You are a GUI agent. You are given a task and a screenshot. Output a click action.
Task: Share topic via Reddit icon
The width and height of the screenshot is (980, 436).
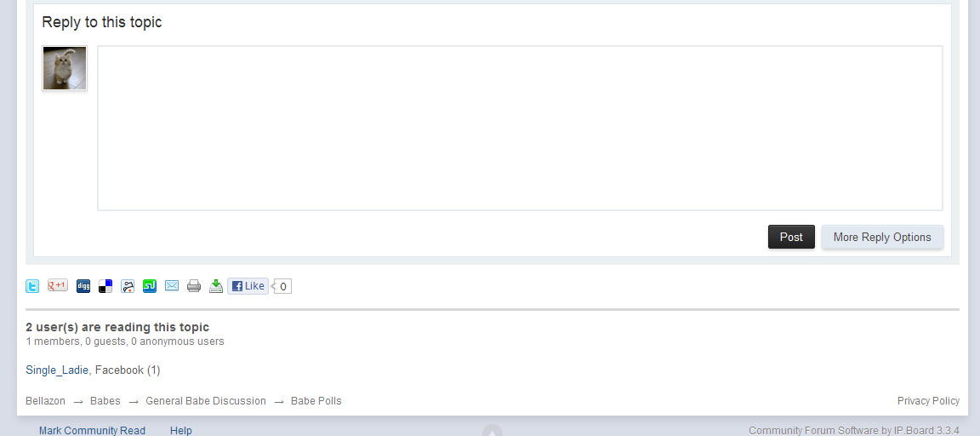point(128,286)
